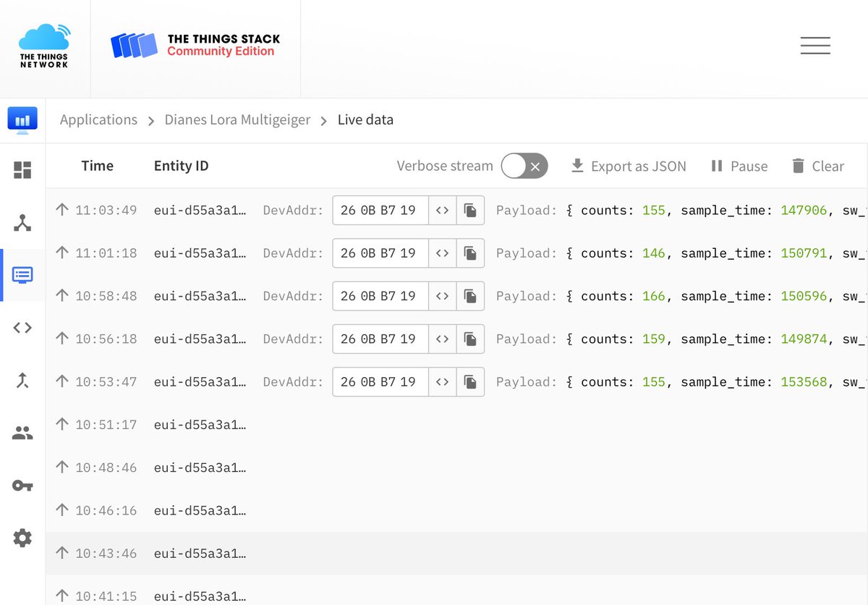The height and width of the screenshot is (605, 868).
Task: Click Live data breadcrumb
Action: pos(365,120)
